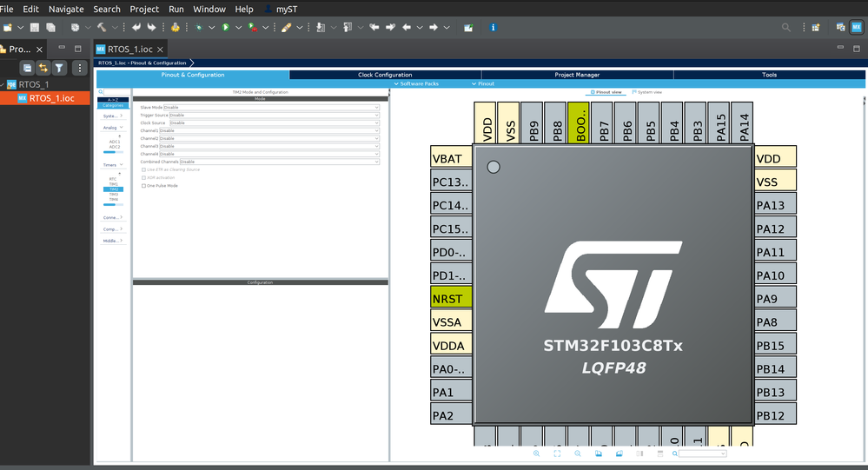868x470 pixels.
Task: Click the filter icon in Project Explorer
Action: pos(59,68)
